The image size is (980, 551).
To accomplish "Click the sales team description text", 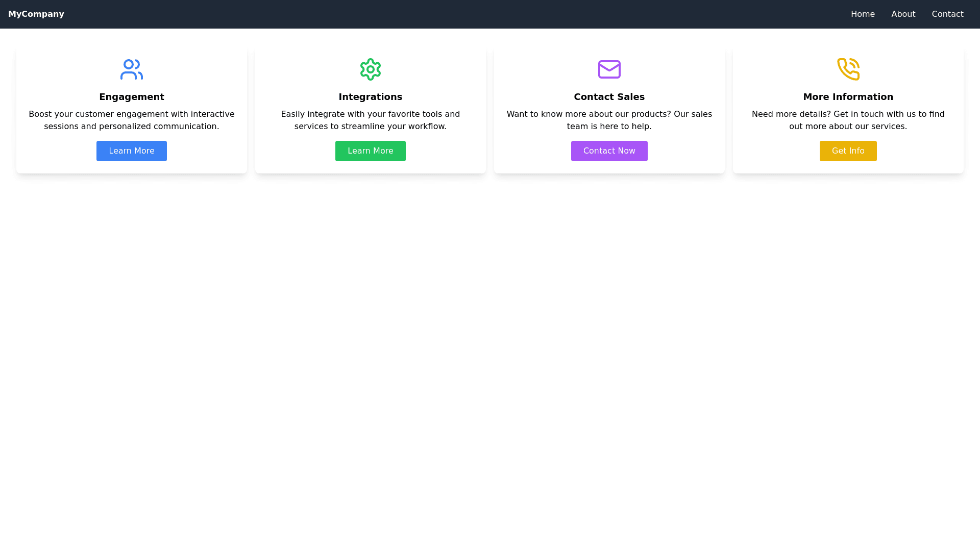I will 609,120.
